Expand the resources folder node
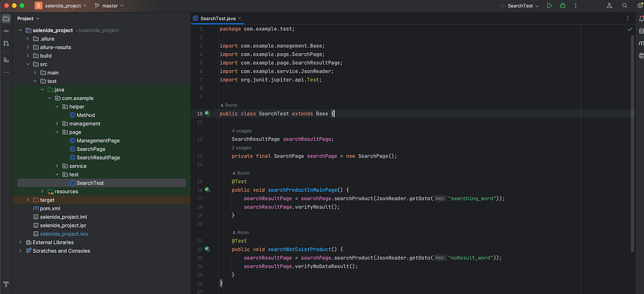Screen dimensions: 644x294 43,192
